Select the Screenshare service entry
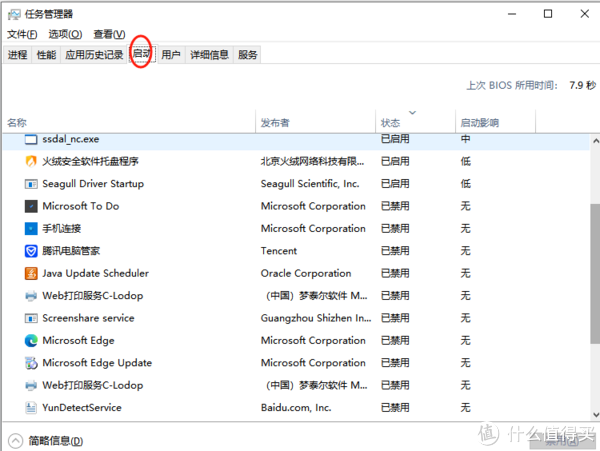Screen dimensions: 600x451 88,318
